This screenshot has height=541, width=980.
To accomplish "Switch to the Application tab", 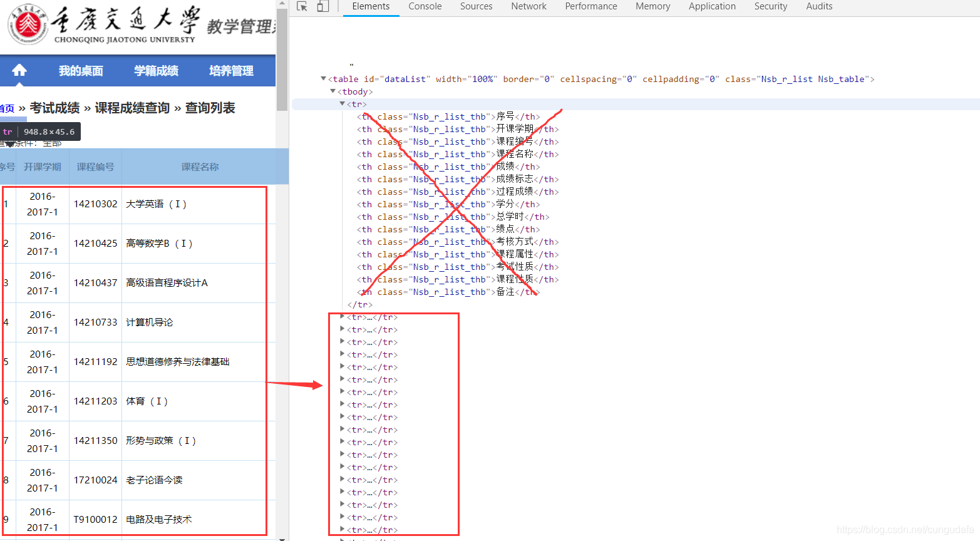I will (712, 6).
